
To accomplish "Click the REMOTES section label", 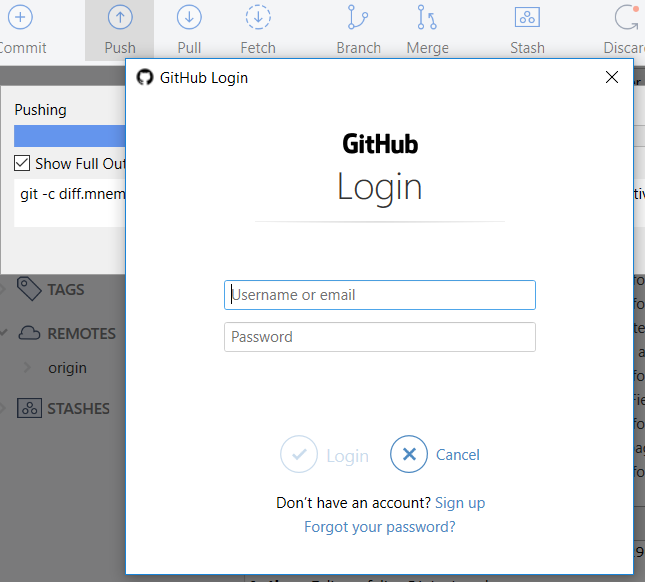I will point(81,334).
